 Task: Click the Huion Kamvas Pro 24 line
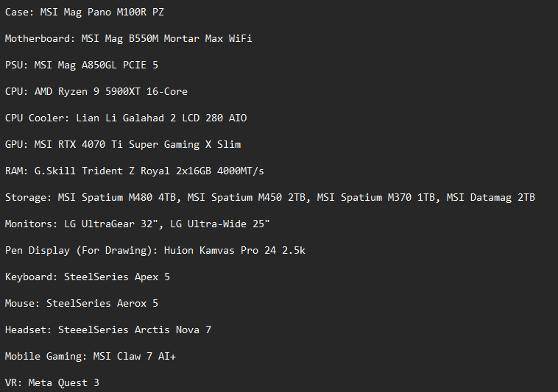tap(155, 250)
